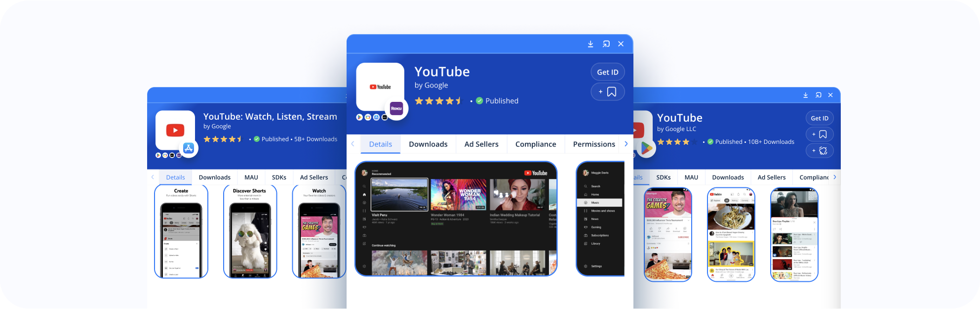Click green Published checkmark in left window
980x309 pixels.
click(257, 139)
